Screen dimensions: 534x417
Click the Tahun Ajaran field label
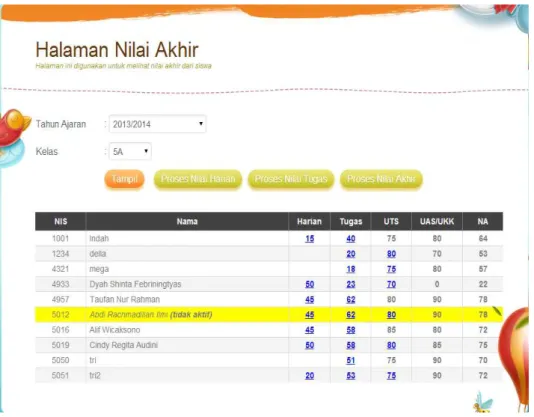click(61, 124)
